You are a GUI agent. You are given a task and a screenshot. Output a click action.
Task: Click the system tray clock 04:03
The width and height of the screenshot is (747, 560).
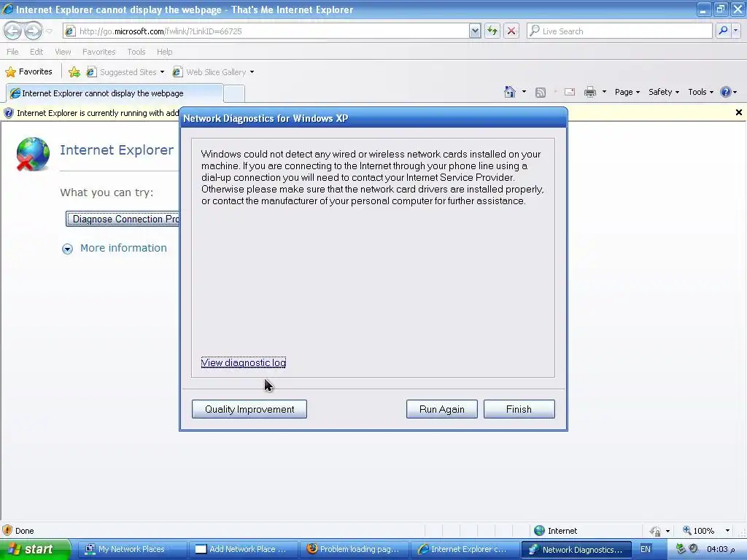coord(721,550)
